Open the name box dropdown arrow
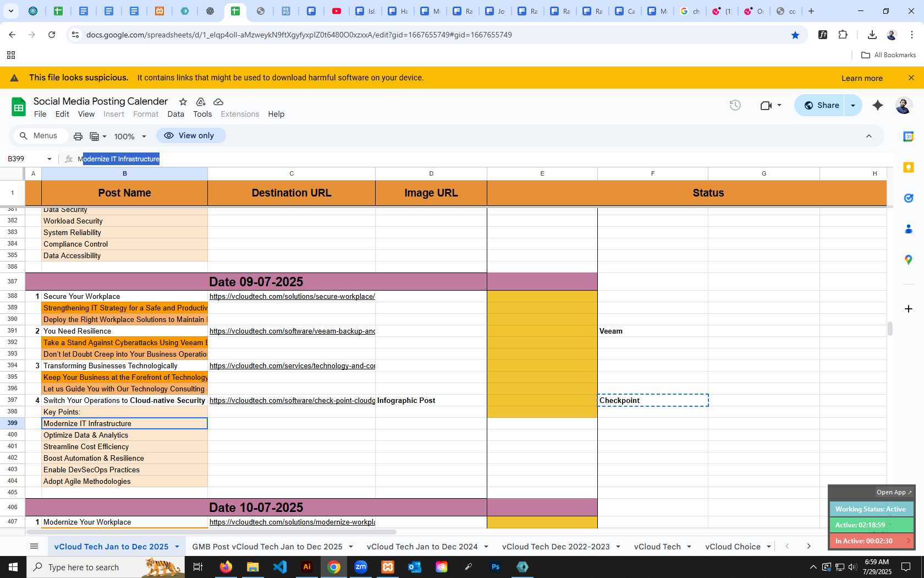Image resolution: width=924 pixels, height=578 pixels. click(49, 159)
